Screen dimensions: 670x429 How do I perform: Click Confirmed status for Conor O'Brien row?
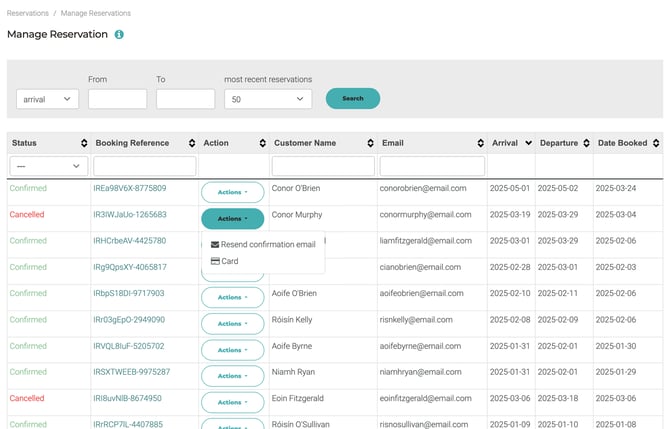tap(28, 188)
